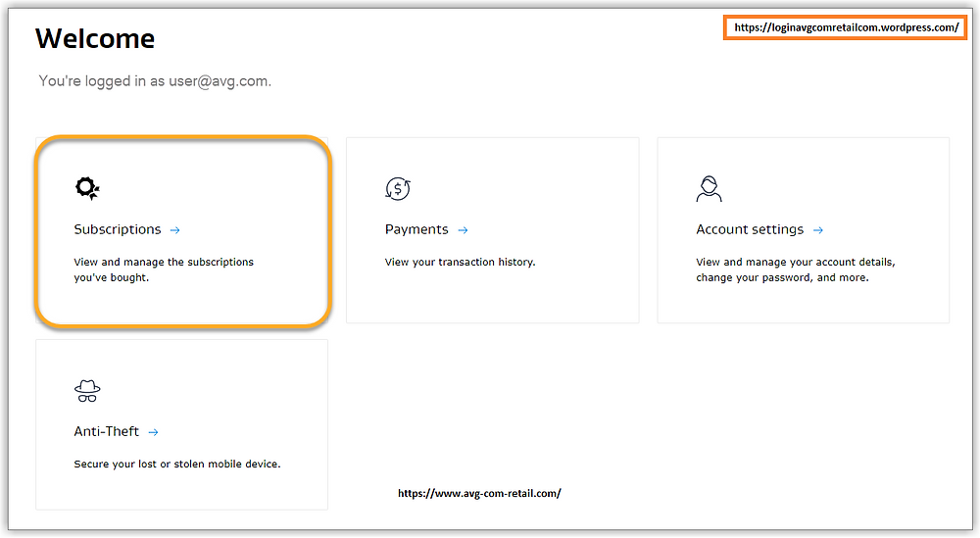The width and height of the screenshot is (980, 538).
Task: Click 'View and manage the subscriptions' description
Action: (164, 269)
